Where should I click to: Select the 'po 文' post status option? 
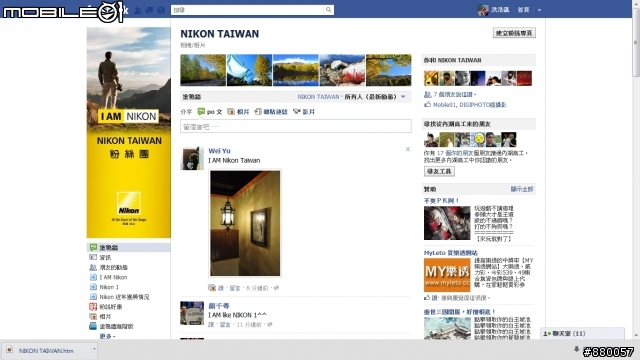(210, 111)
